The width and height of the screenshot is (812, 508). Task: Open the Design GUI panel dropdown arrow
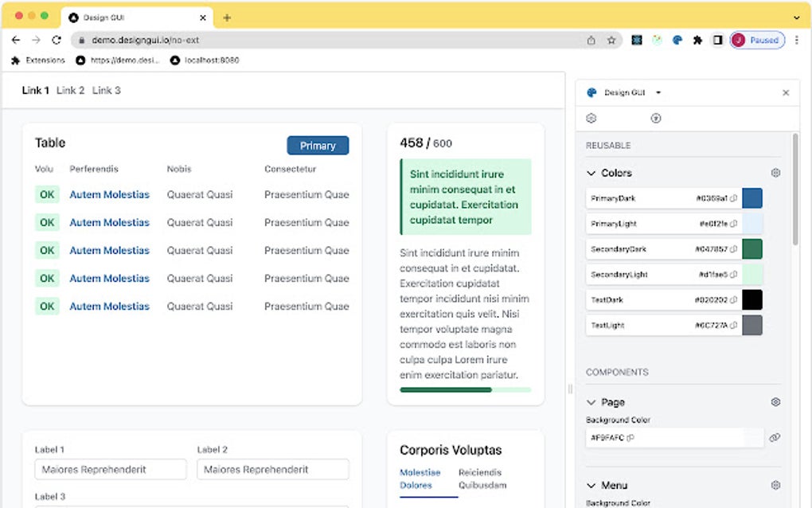tap(658, 92)
